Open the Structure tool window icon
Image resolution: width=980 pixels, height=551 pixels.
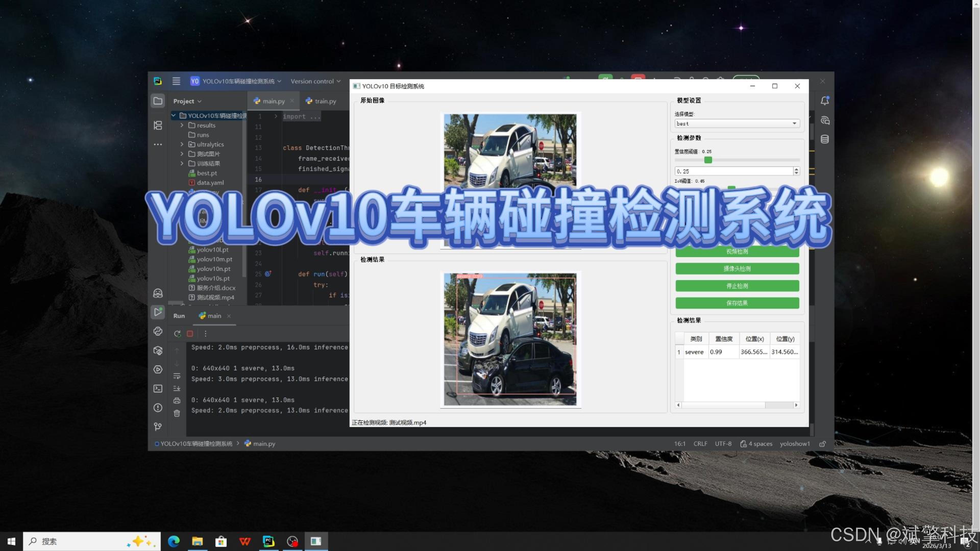[x=158, y=125]
